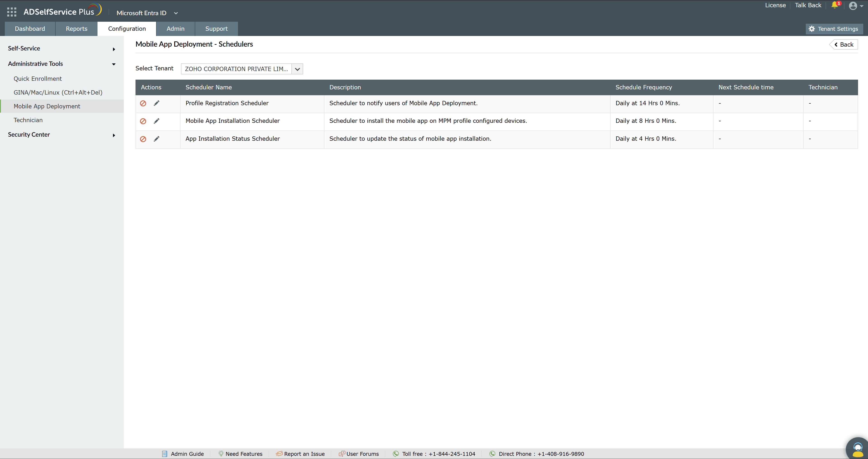The height and width of the screenshot is (459, 868).
Task: Click the Toll free phone icon
Action: pyautogui.click(x=396, y=454)
